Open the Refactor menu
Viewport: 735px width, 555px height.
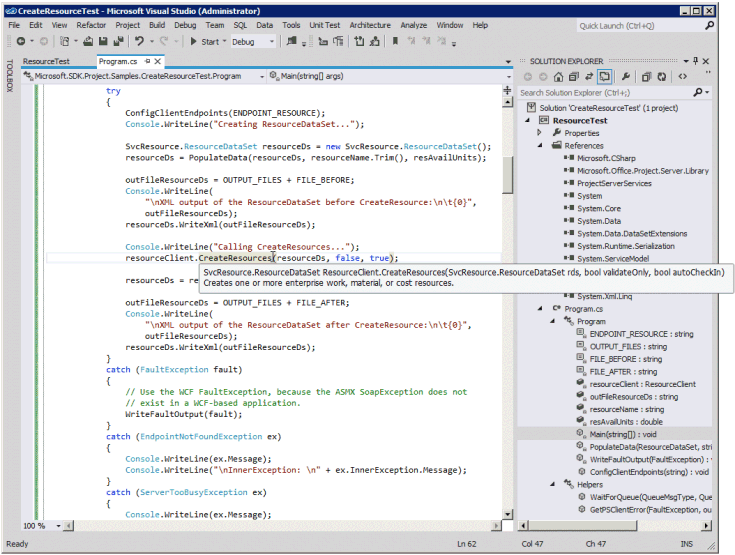pyautogui.click(x=91, y=25)
